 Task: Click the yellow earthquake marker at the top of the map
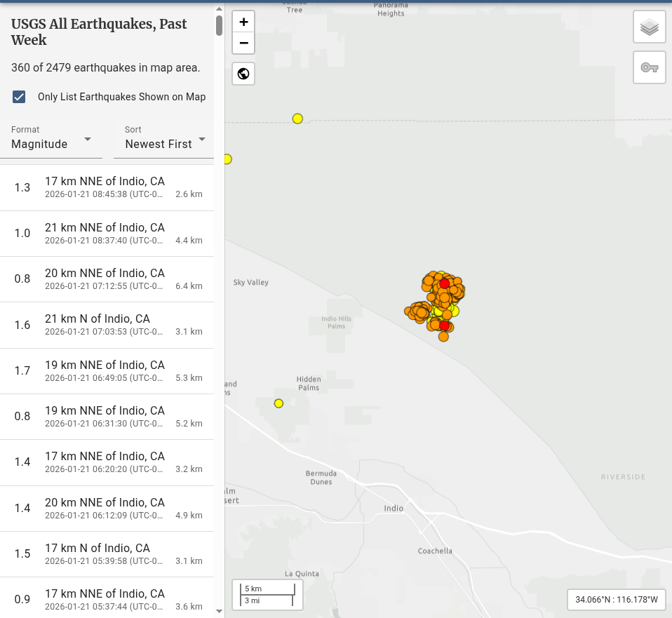click(297, 119)
